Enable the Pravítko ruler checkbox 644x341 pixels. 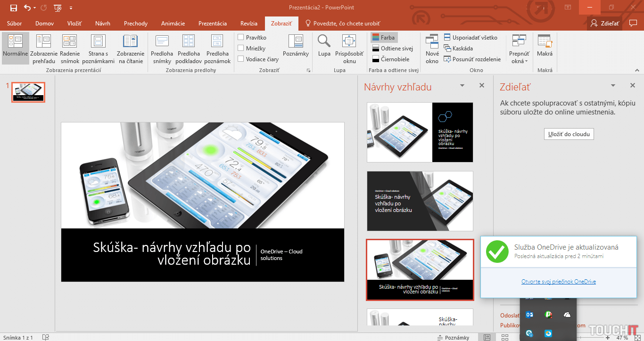click(x=241, y=37)
